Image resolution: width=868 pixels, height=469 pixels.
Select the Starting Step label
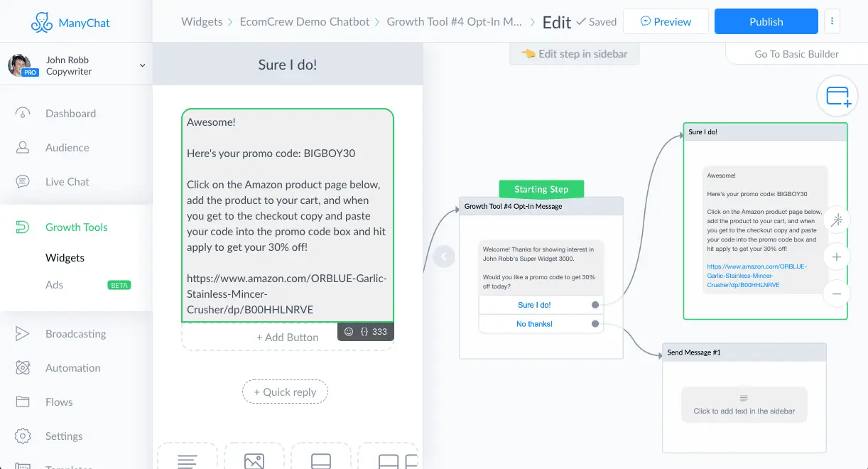[x=541, y=189]
